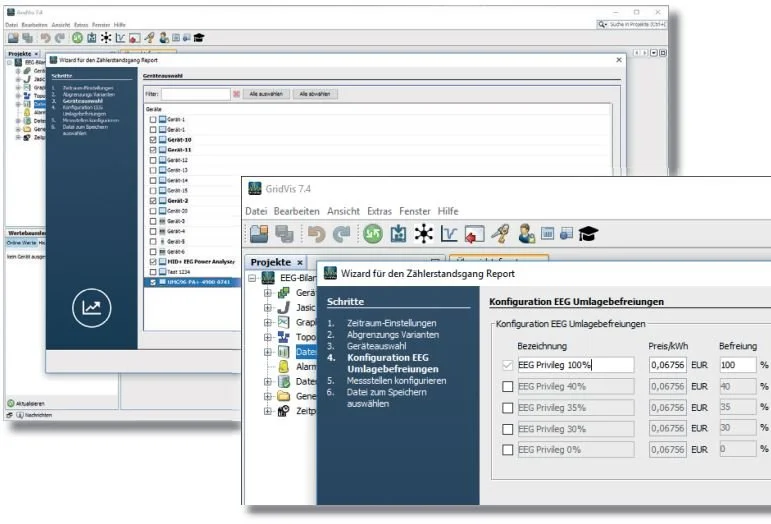Viewport: 771px width, 524px height.
Task: Collapse the root project node in back window tree
Action: 9,62
